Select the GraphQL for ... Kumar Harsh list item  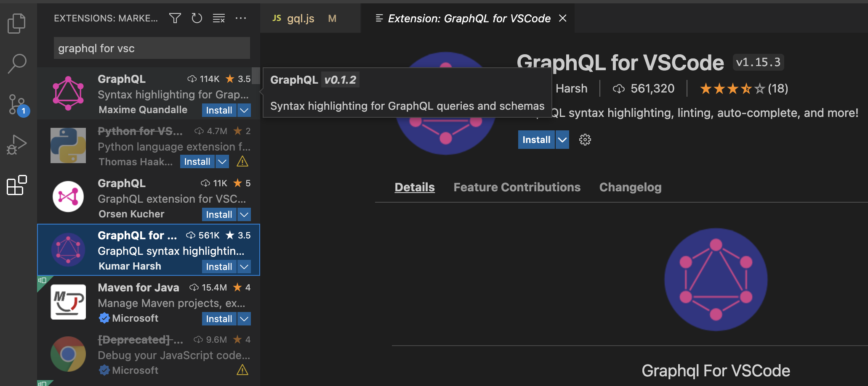(149, 250)
